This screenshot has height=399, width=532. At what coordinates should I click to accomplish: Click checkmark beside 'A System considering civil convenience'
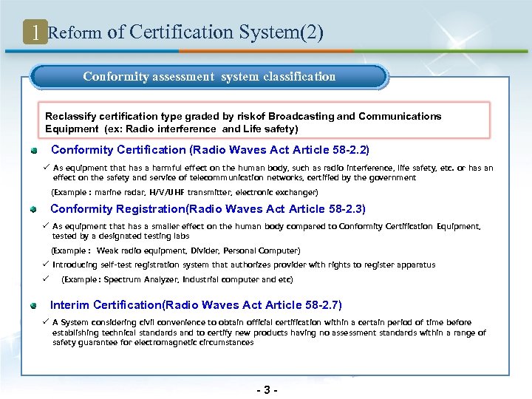pos(46,321)
